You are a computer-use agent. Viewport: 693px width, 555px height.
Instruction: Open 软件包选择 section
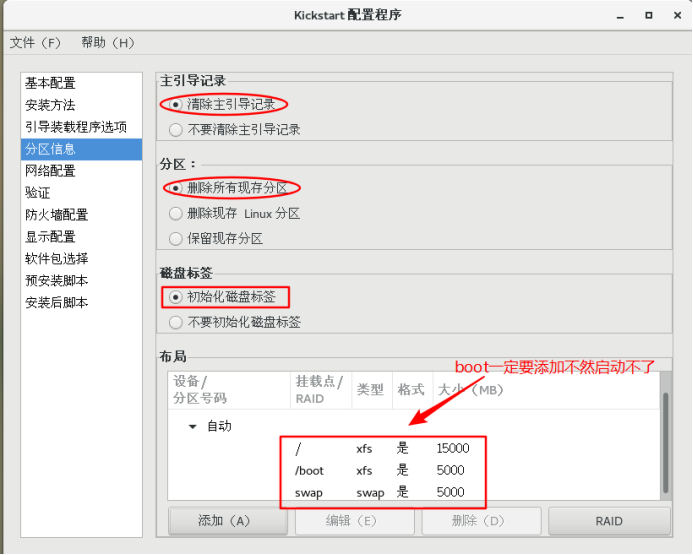pyautogui.click(x=81, y=258)
